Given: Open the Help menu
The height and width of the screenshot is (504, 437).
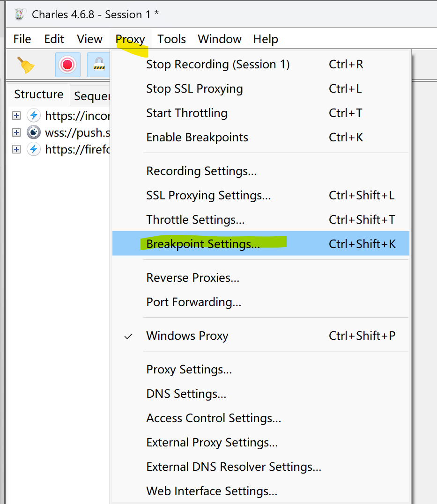Looking at the screenshot, I should 266,39.
